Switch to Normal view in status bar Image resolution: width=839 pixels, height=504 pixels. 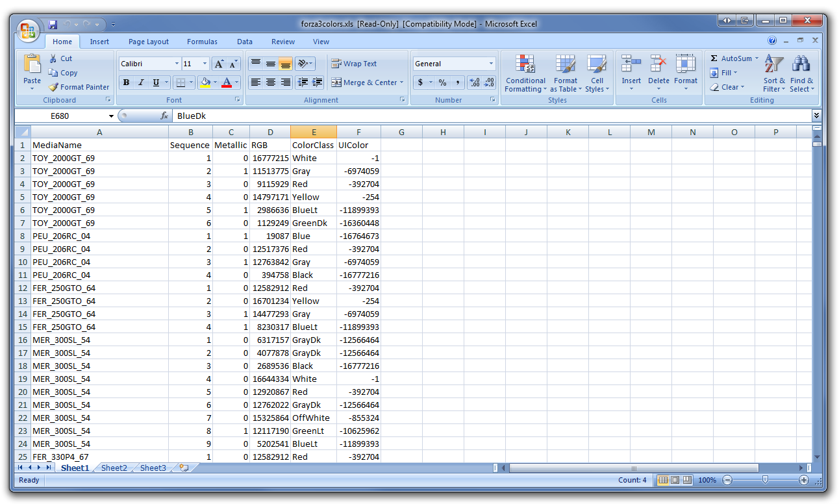coord(663,480)
